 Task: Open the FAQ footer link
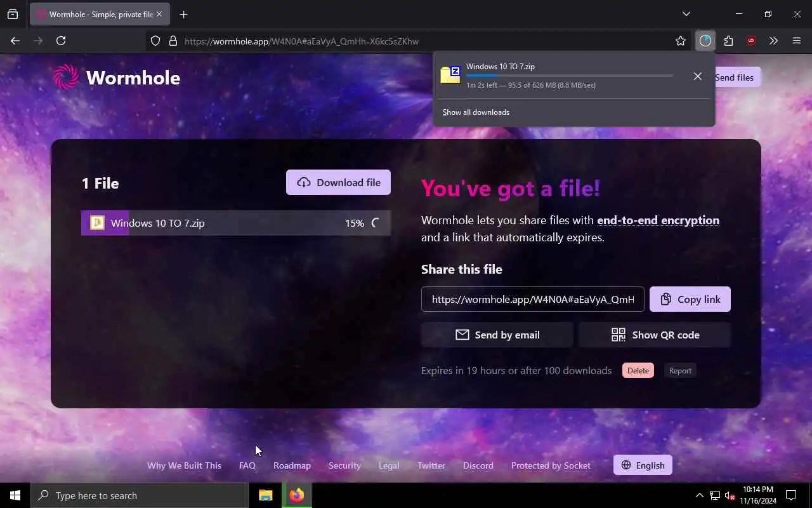(x=247, y=465)
